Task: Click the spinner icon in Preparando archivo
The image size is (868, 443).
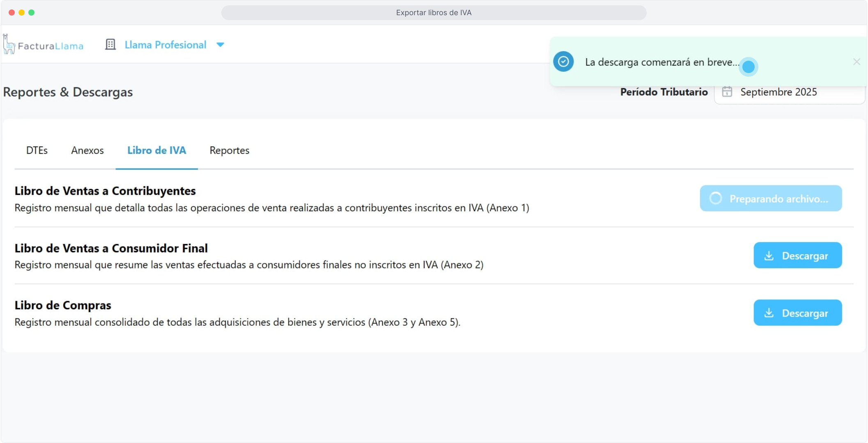Action: click(716, 199)
